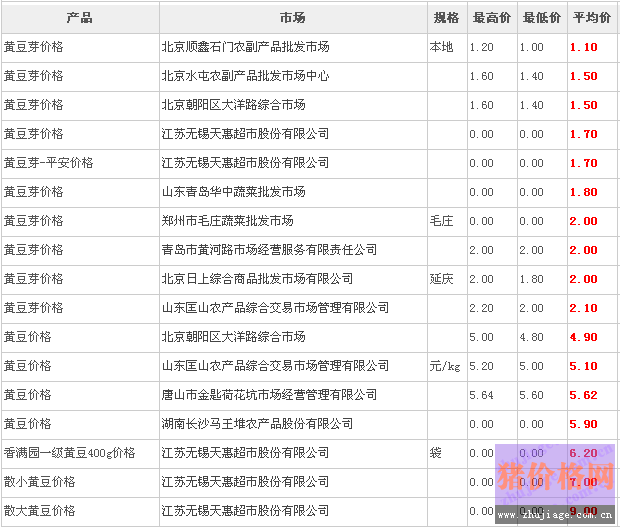The image size is (620, 529).
Task: Click the 最低价 column header
Action: [x=541, y=19]
